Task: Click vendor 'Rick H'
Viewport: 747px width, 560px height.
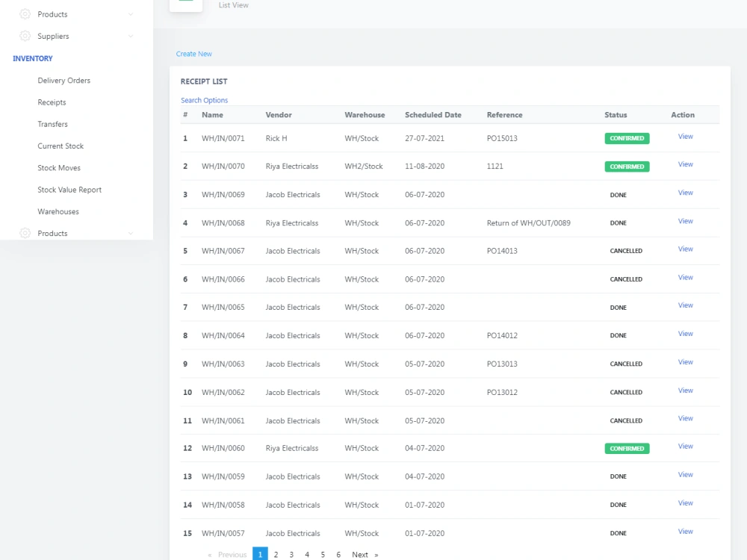Action: tap(276, 139)
